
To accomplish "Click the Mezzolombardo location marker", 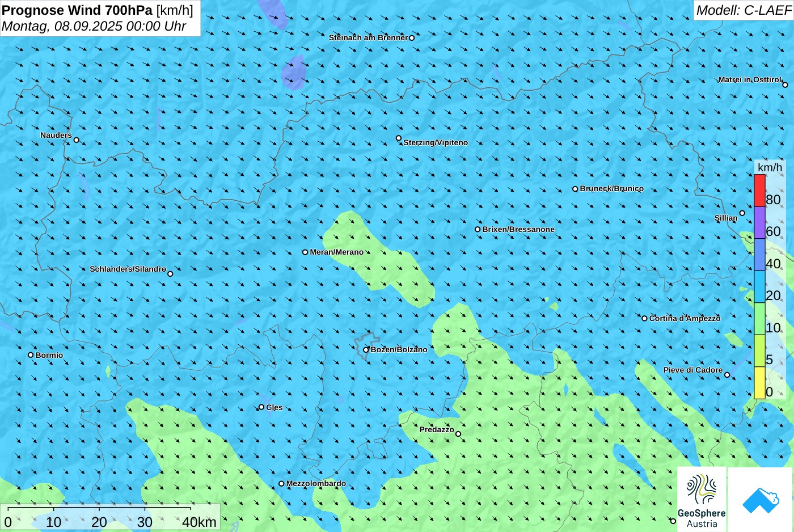I will click(x=281, y=484).
